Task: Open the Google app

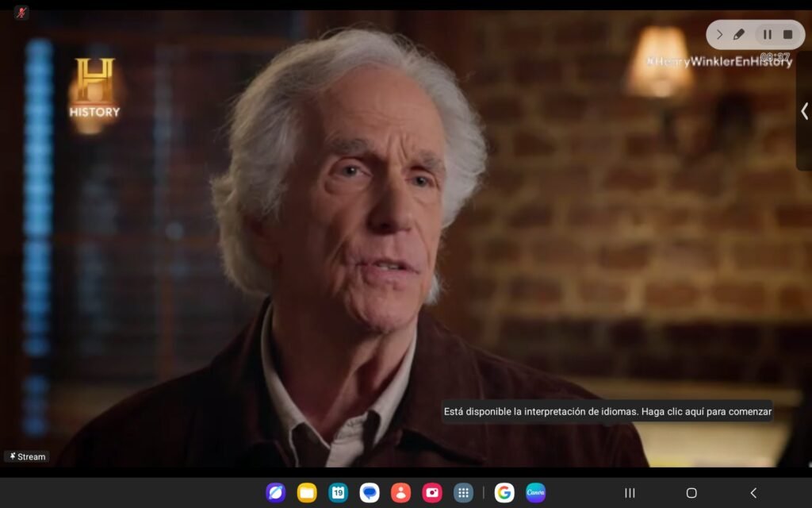Action: pyautogui.click(x=504, y=493)
